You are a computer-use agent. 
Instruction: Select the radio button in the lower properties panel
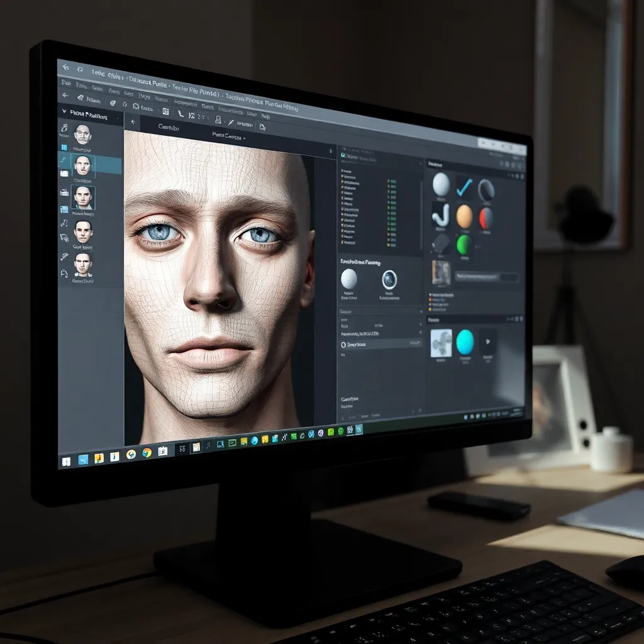[x=342, y=344]
